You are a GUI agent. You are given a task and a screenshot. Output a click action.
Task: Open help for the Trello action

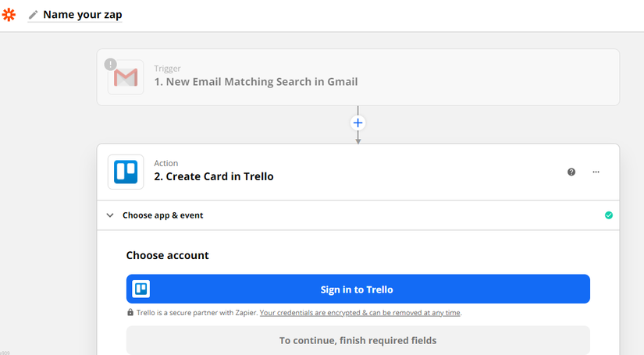click(x=571, y=172)
